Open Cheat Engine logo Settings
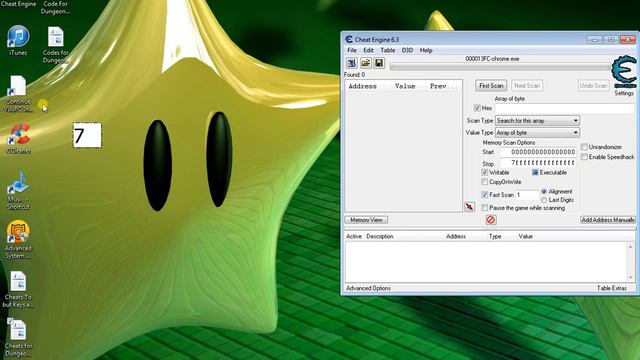This screenshot has width=640, height=360. tap(624, 76)
